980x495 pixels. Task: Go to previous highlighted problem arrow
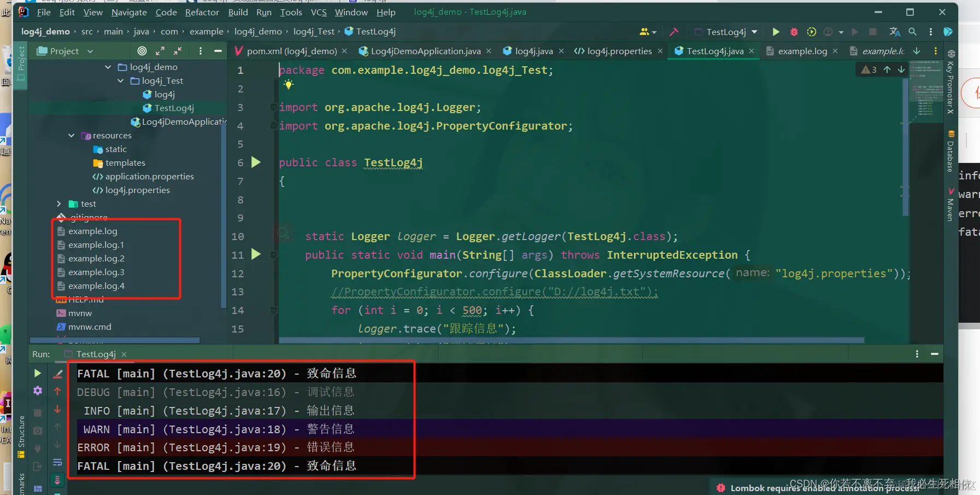coord(887,69)
